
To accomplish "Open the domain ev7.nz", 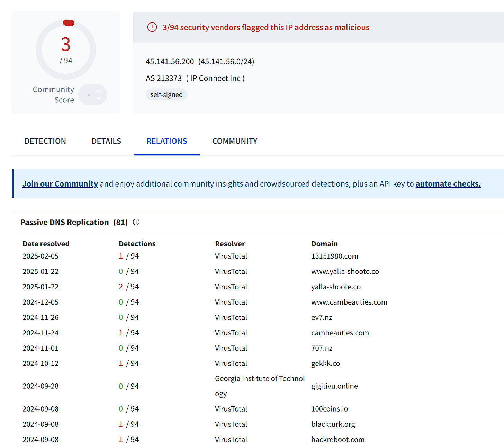I will 322,317.
